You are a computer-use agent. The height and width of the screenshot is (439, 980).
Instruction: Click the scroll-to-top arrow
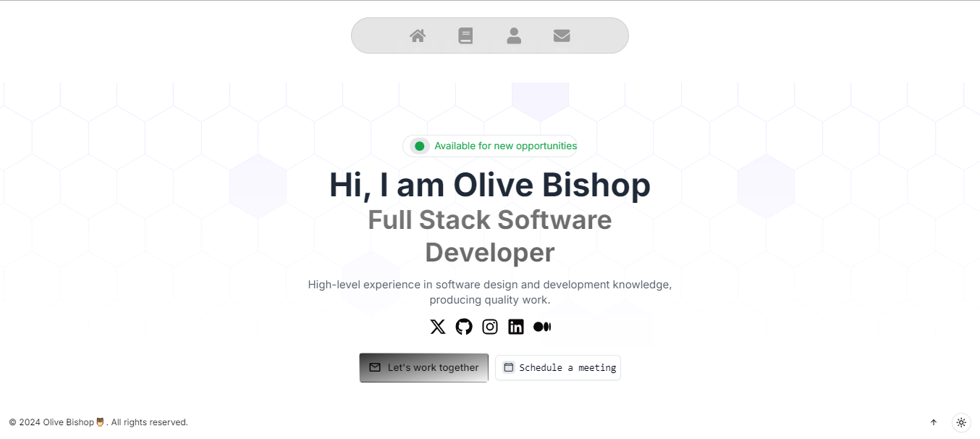tap(934, 422)
